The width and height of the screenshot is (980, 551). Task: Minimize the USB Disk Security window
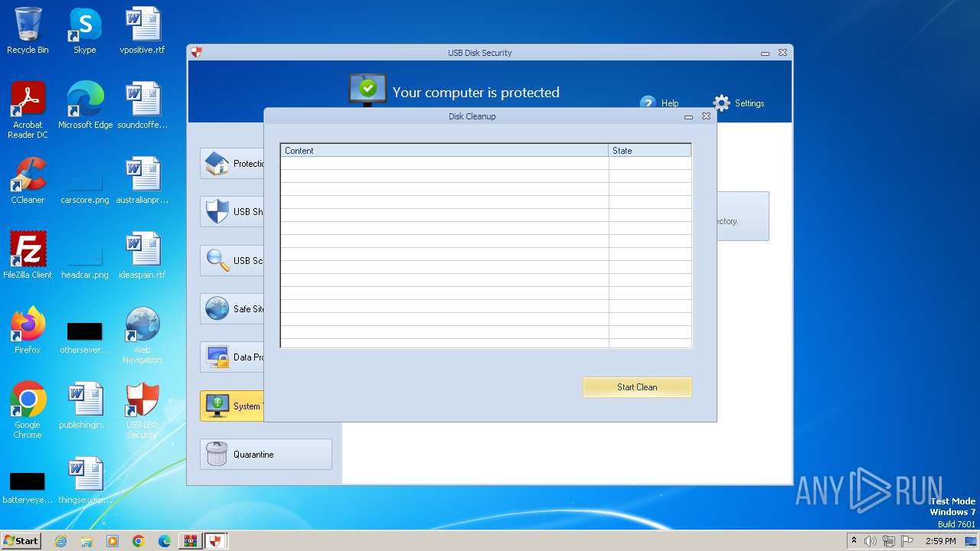(x=765, y=54)
